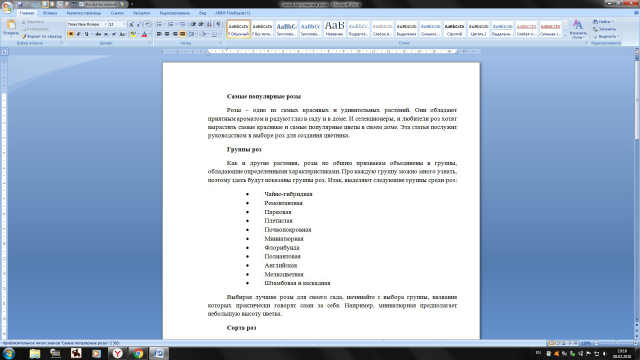This screenshot has height=360, width=640.
Task: Click Заменить replace button
Action: pyautogui.click(x=604, y=29)
